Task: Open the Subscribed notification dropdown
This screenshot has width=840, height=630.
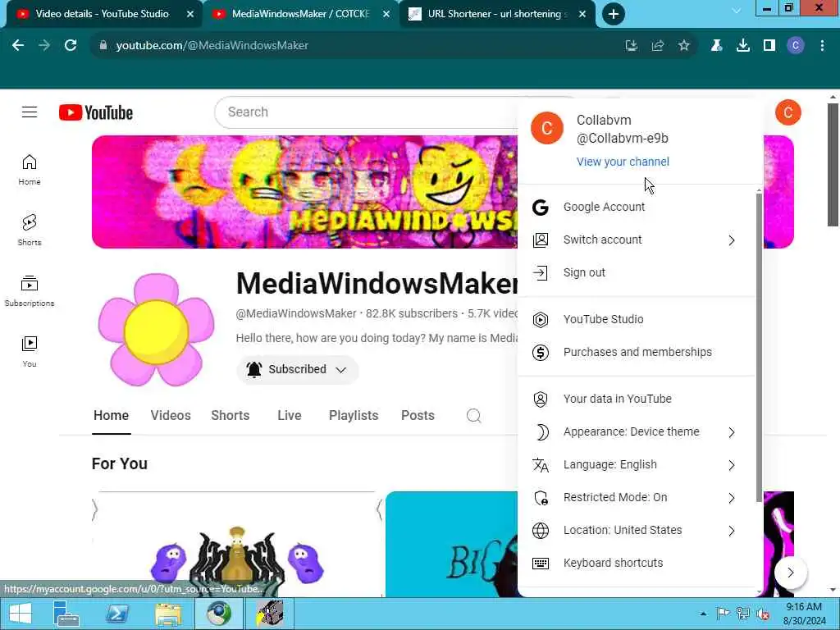Action: pos(297,370)
